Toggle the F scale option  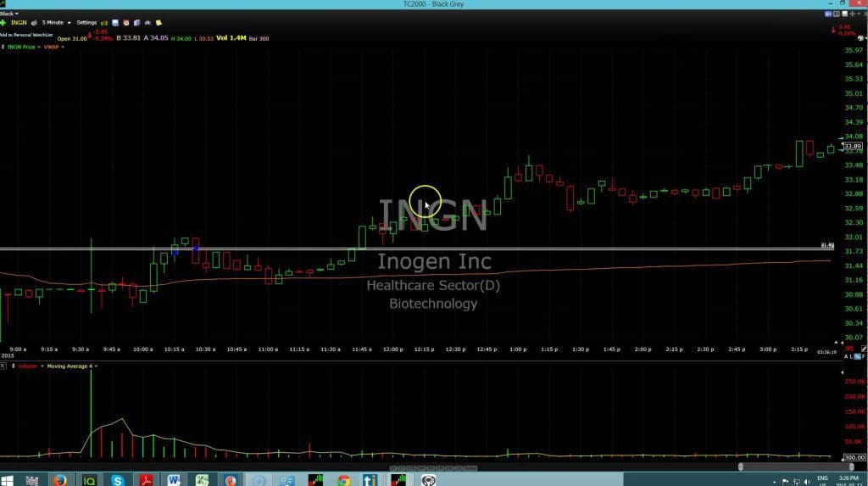coord(864,357)
